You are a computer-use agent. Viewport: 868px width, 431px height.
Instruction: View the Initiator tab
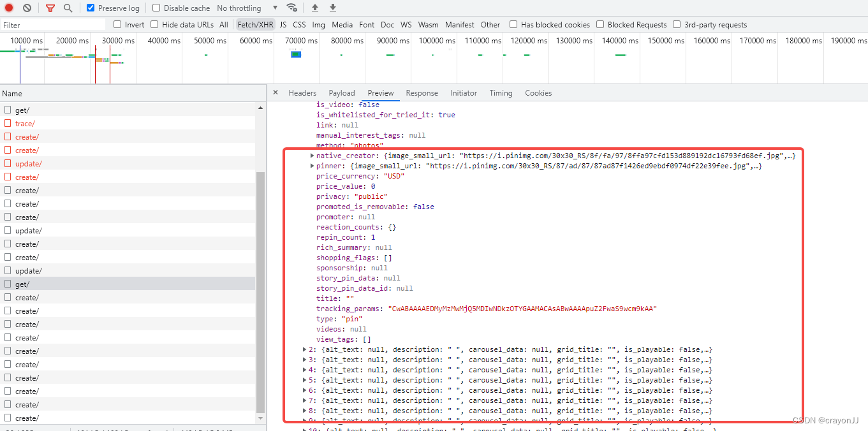464,93
